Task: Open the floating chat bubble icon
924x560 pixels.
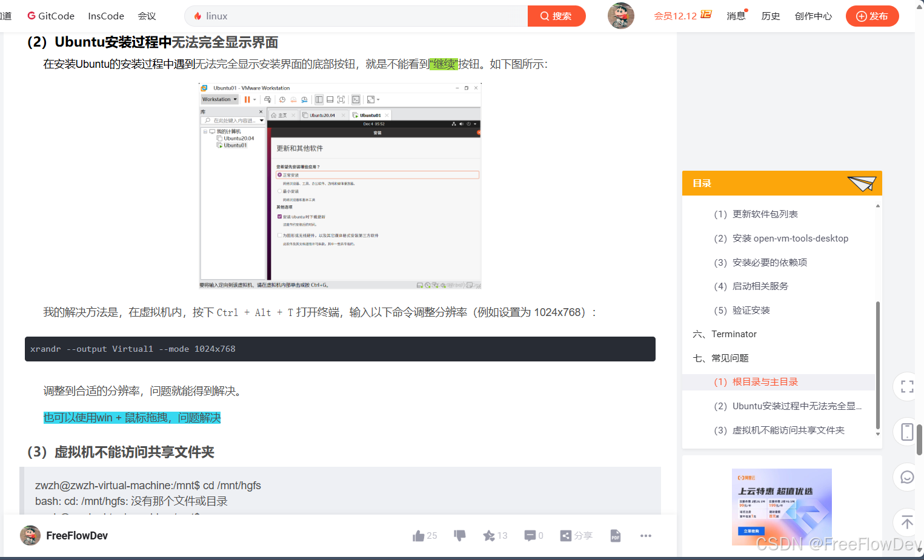Action: (905, 476)
